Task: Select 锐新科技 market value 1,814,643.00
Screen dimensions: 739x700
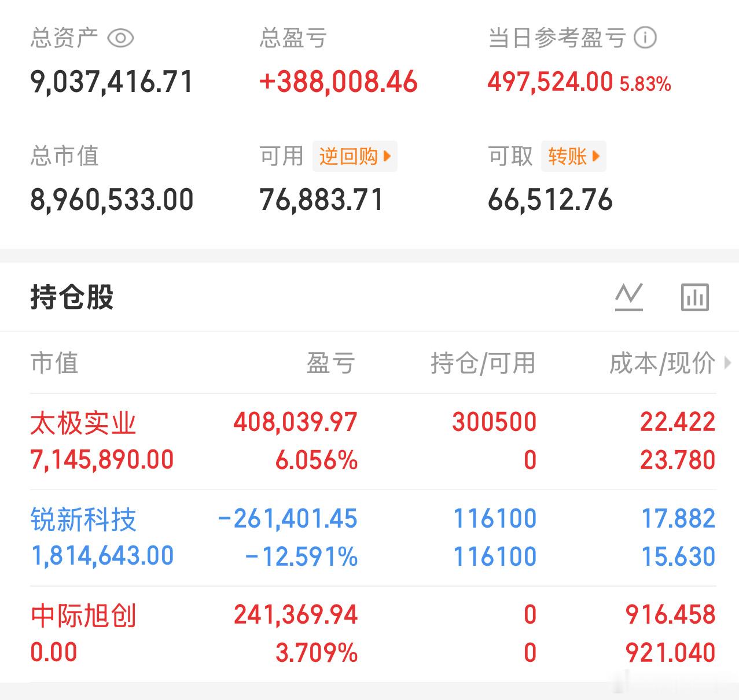Action: click(102, 557)
